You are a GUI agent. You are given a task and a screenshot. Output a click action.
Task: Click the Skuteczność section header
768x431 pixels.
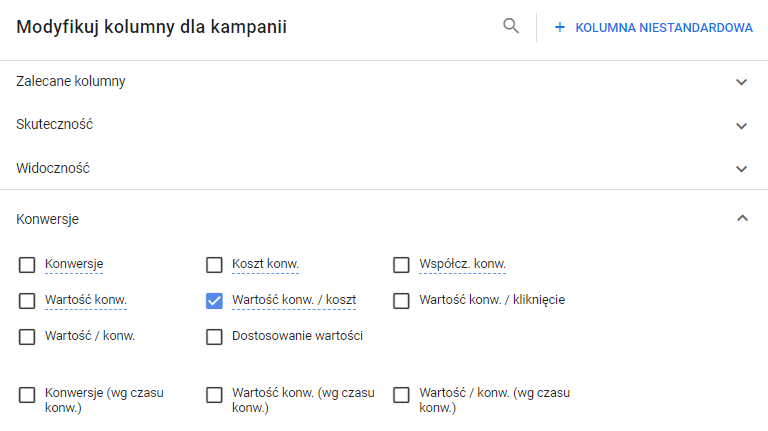(x=55, y=125)
